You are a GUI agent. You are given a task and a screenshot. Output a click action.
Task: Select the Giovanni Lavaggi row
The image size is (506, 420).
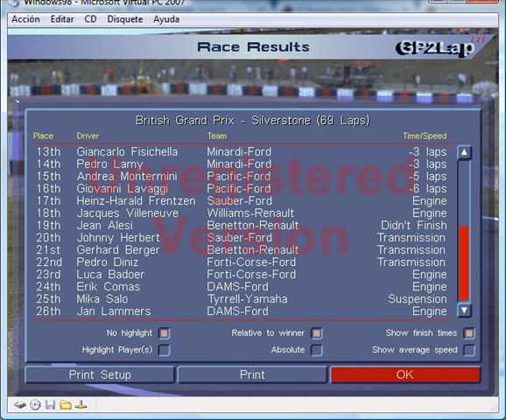click(242, 189)
